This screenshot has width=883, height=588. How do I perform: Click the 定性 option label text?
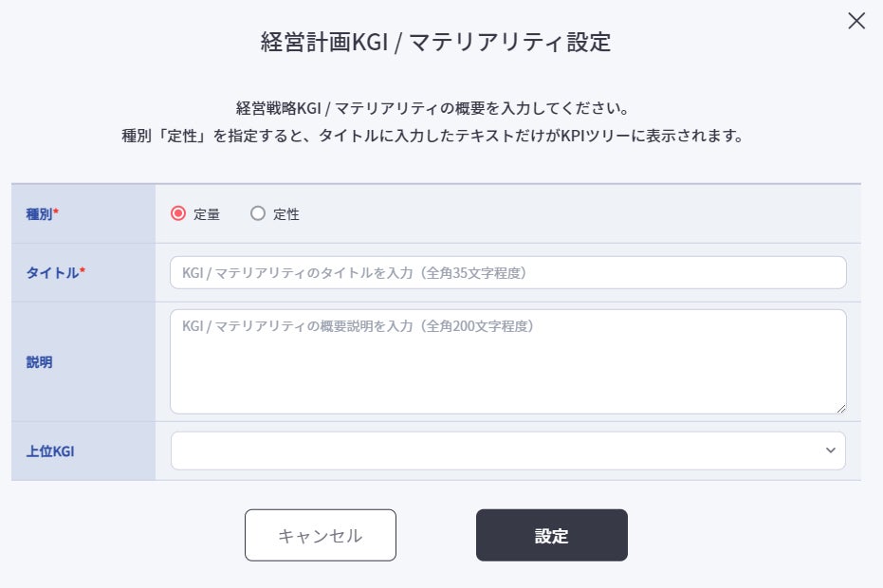[286, 214]
